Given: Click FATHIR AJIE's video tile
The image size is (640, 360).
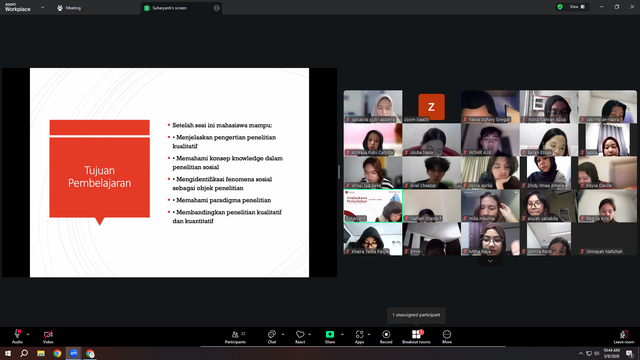Looking at the screenshot, I should click(490, 140).
